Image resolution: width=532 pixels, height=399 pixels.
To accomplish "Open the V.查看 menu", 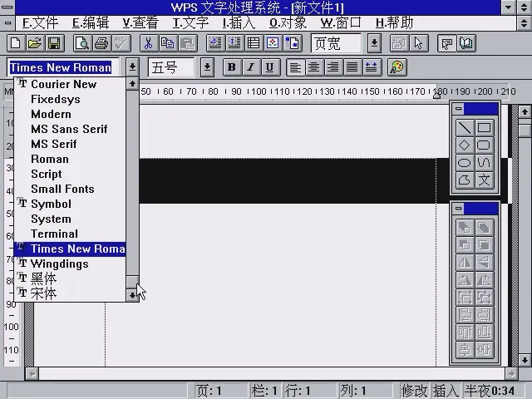I will click(140, 23).
